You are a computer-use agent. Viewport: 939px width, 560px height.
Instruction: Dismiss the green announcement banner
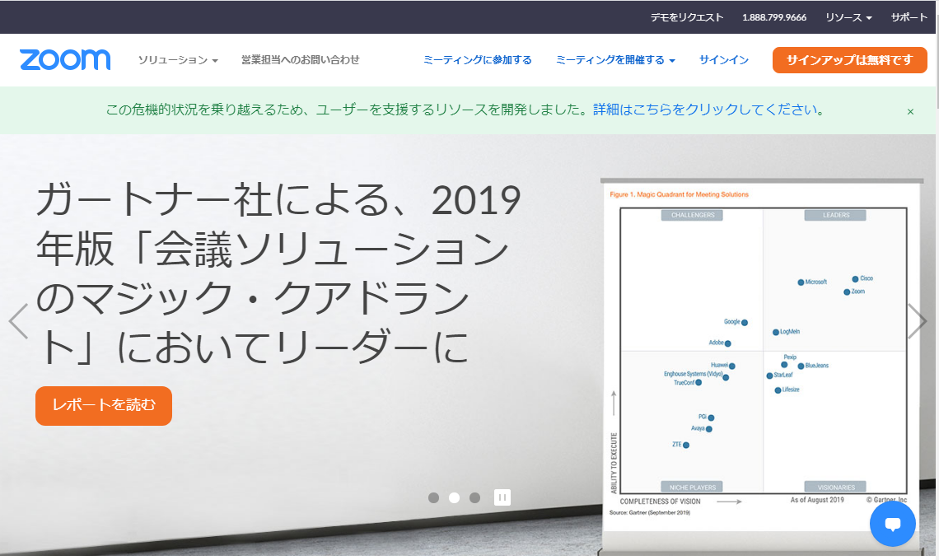(910, 111)
